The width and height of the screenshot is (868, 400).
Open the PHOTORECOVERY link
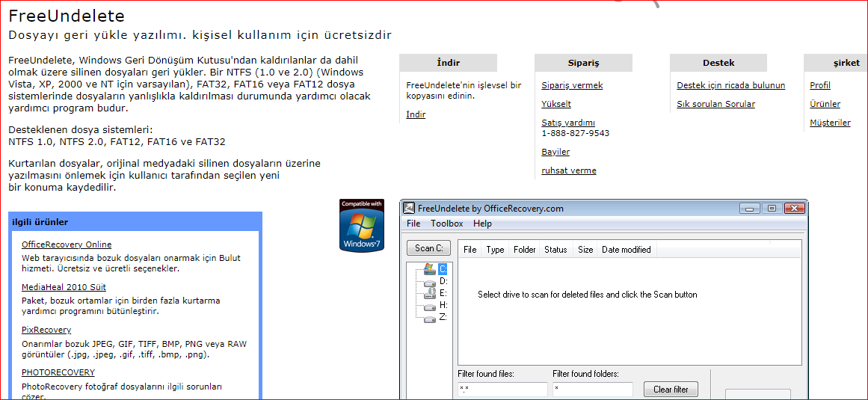pyautogui.click(x=58, y=372)
